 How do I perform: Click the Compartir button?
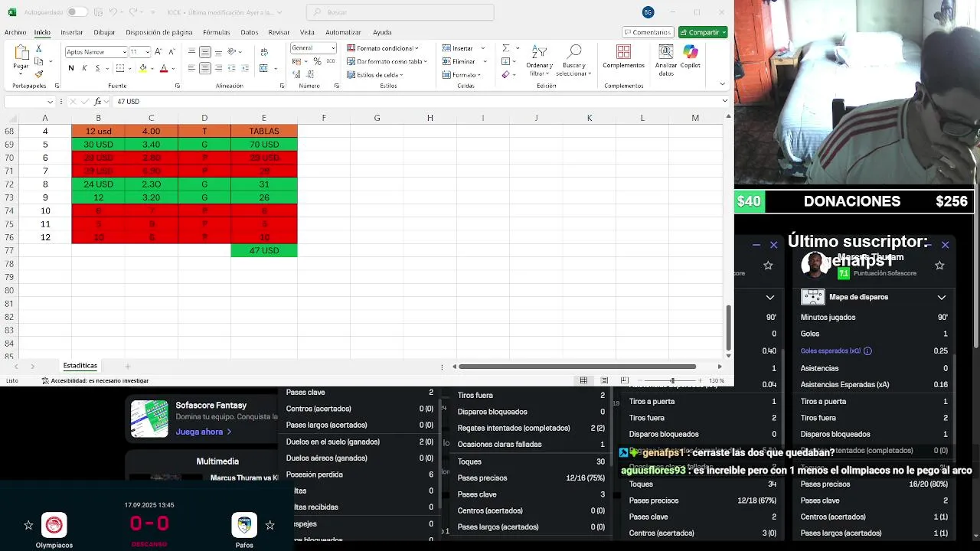702,32
